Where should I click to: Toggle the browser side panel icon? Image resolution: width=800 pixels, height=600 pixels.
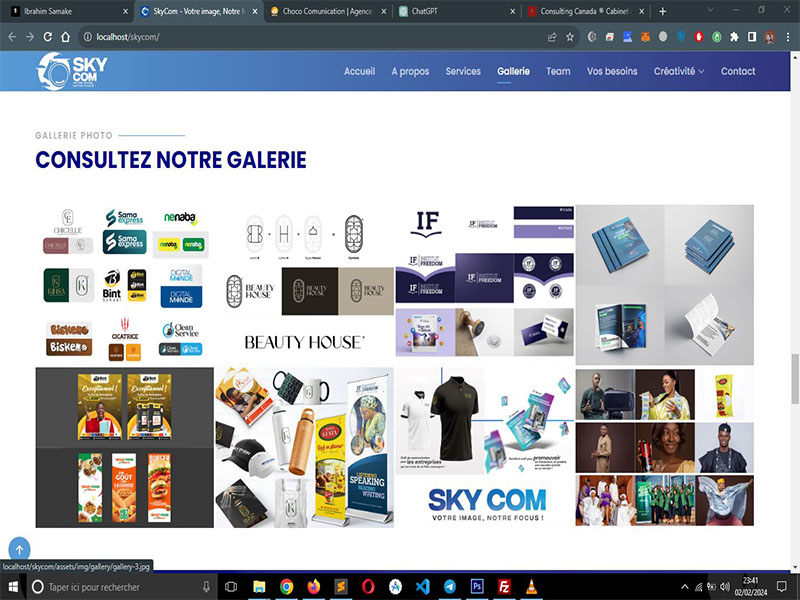coord(752,37)
